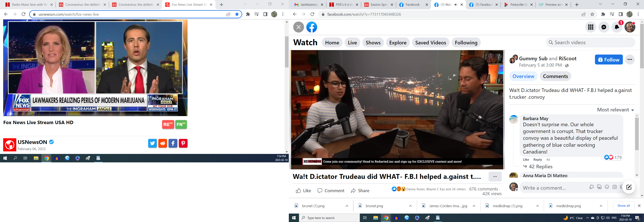Click the Facebook logo home icon
The image size is (644, 222).
pyautogui.click(x=311, y=27)
